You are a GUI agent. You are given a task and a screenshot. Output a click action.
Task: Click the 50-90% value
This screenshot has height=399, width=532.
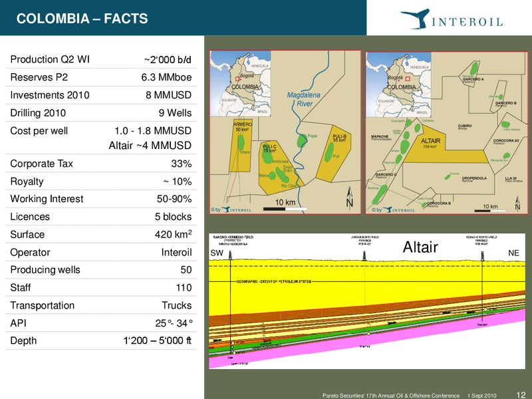pyautogui.click(x=174, y=199)
